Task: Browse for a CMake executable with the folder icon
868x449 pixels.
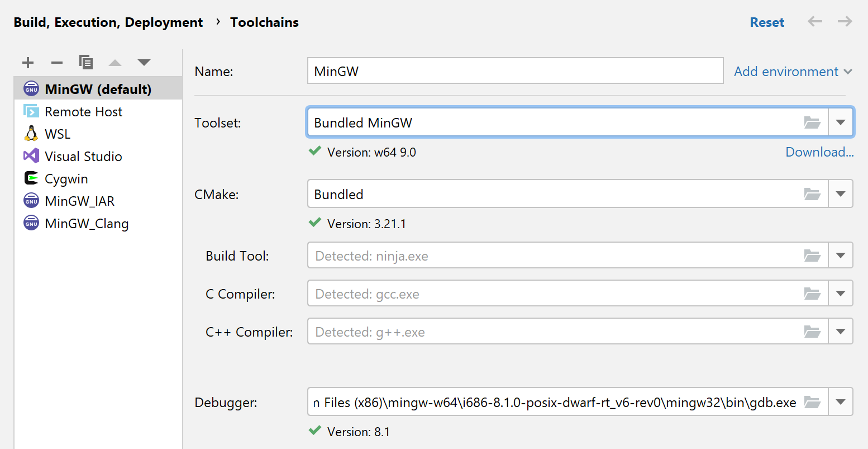Action: (813, 194)
